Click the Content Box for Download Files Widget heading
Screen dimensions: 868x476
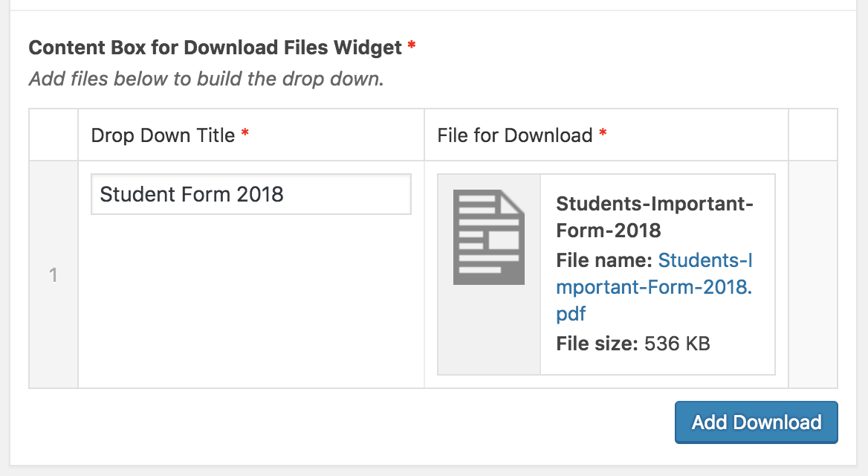(216, 48)
